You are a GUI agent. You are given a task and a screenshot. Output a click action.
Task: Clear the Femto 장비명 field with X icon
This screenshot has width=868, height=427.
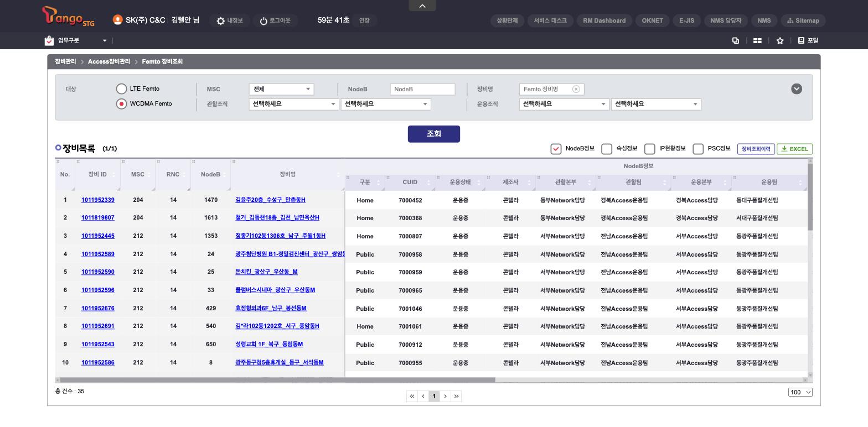click(x=576, y=89)
